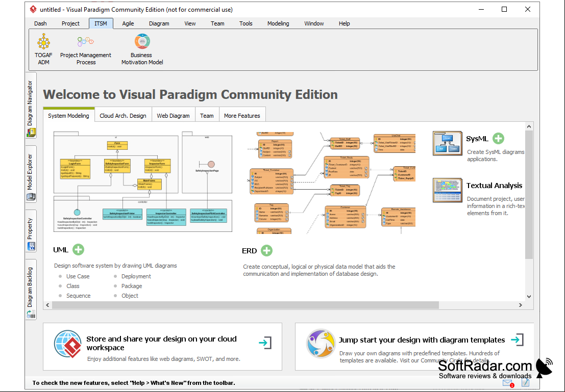
Task: Click the green plus next to ERD
Action: [x=266, y=250]
